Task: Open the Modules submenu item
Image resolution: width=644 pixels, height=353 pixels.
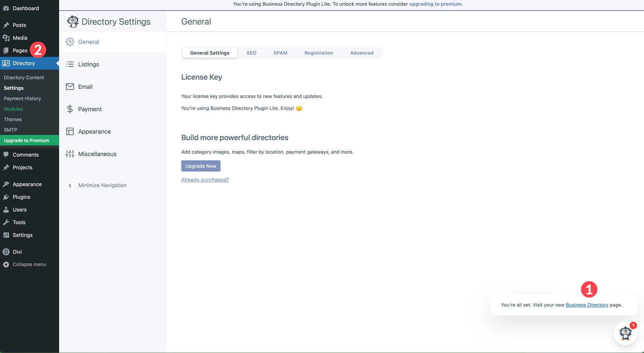Action: pos(13,109)
